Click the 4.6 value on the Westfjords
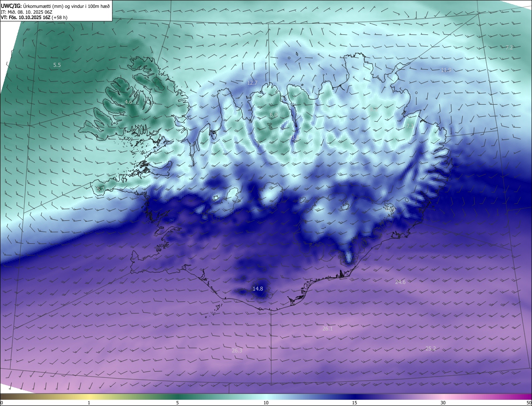The height and width of the screenshot is (406, 532). [128, 102]
